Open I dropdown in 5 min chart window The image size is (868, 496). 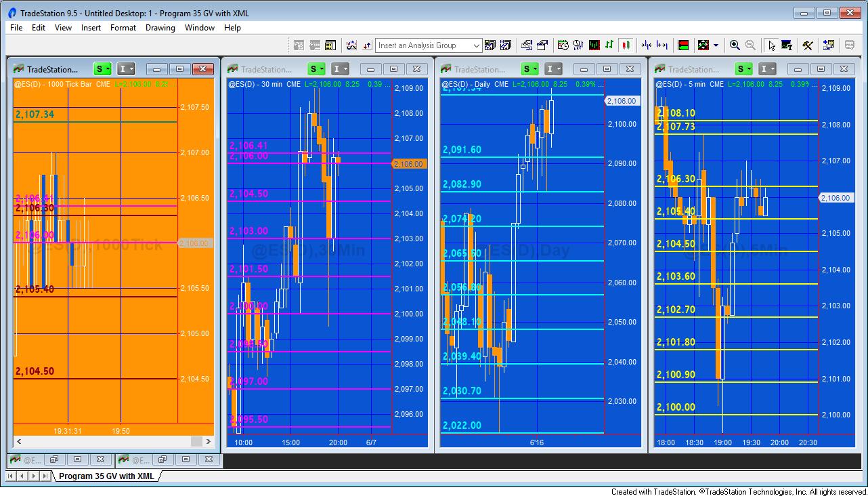[767, 69]
